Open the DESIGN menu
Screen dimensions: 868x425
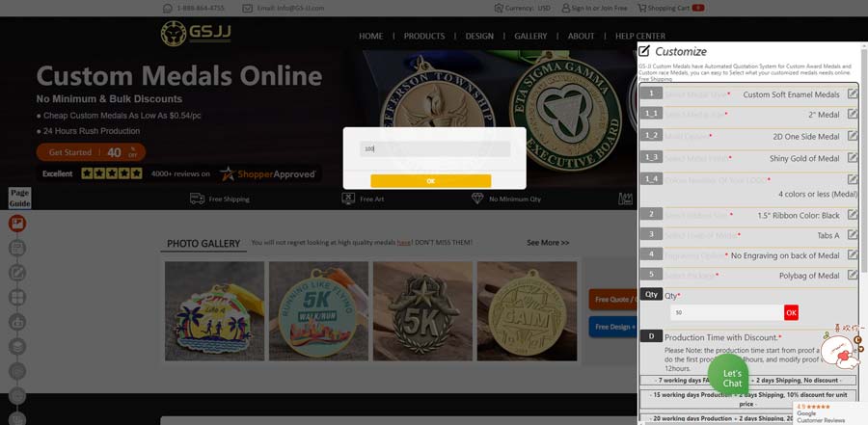click(479, 36)
